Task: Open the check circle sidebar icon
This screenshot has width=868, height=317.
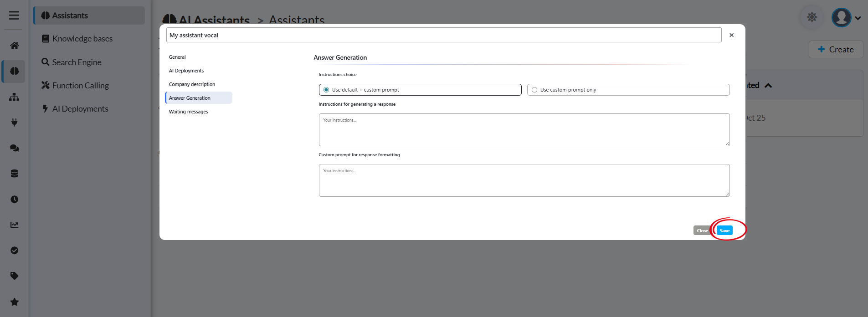Action: 14,251
